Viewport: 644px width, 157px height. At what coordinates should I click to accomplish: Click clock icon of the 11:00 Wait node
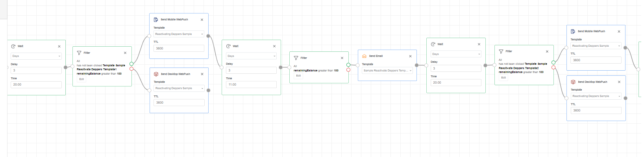[x=228, y=46]
